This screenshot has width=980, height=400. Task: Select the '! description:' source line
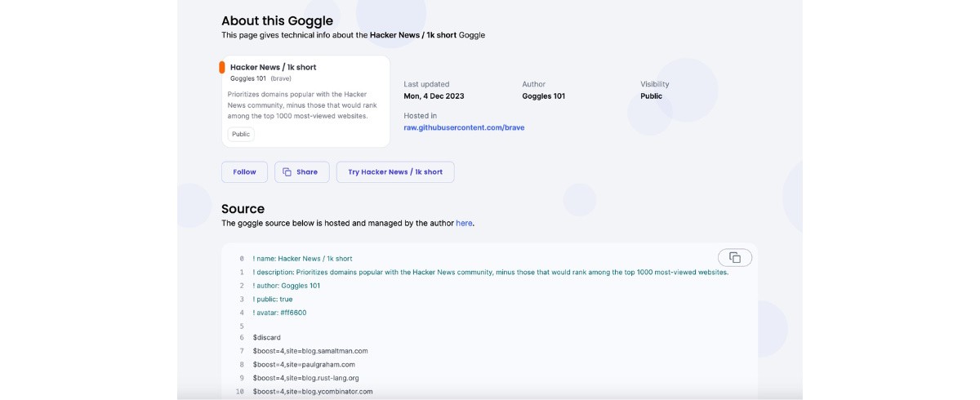point(490,273)
